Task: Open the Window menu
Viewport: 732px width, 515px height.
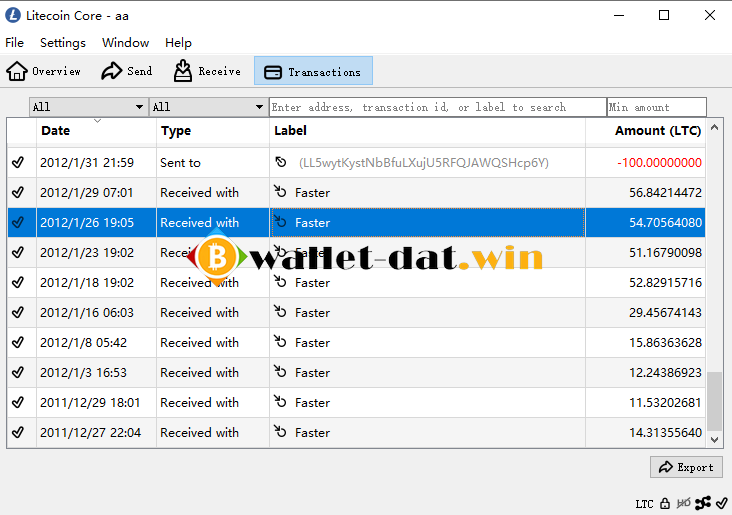Action: click(126, 43)
